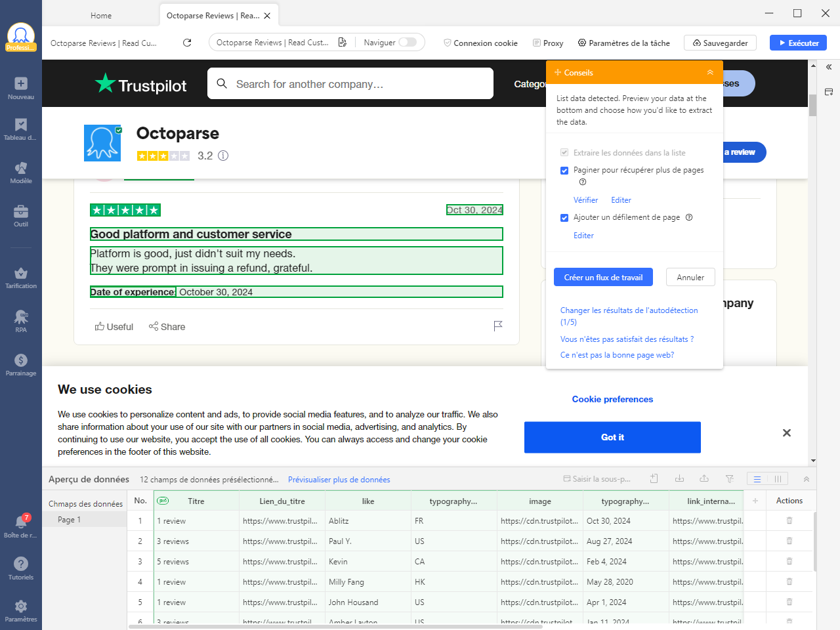Close the cookie banner with X
840x630 pixels.
(x=787, y=433)
